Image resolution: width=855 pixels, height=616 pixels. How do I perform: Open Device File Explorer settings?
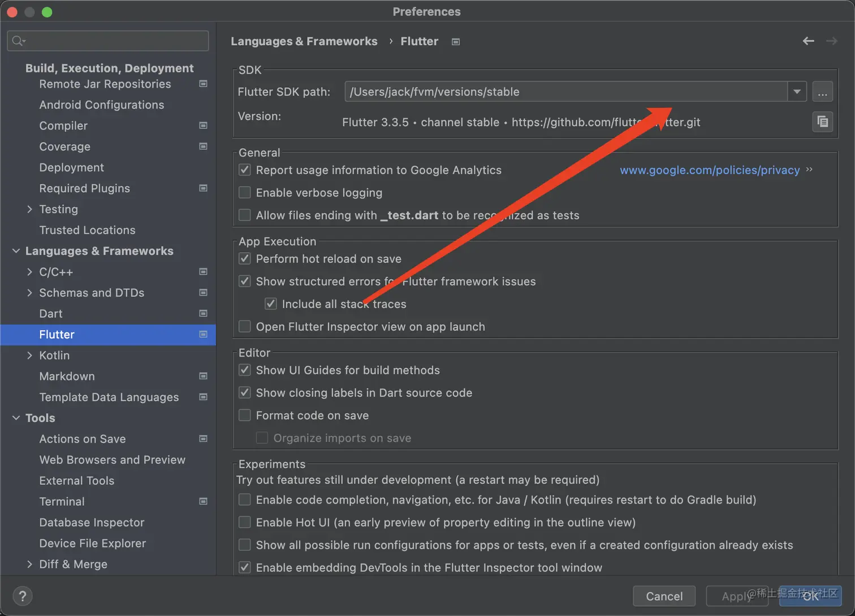click(93, 544)
